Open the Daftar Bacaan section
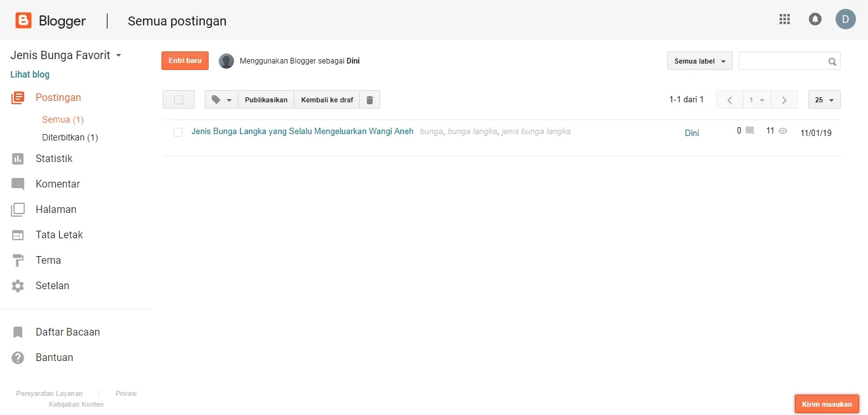The height and width of the screenshot is (415, 868). pos(66,332)
